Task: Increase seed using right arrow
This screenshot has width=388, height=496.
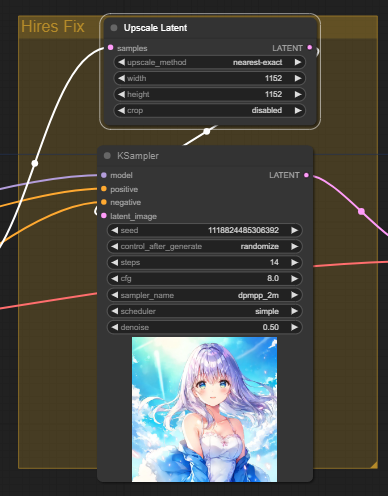Action: click(x=294, y=230)
